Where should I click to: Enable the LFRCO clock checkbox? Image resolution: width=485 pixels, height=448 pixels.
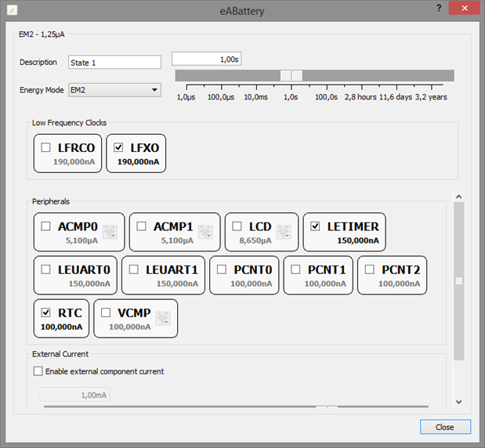click(x=46, y=147)
